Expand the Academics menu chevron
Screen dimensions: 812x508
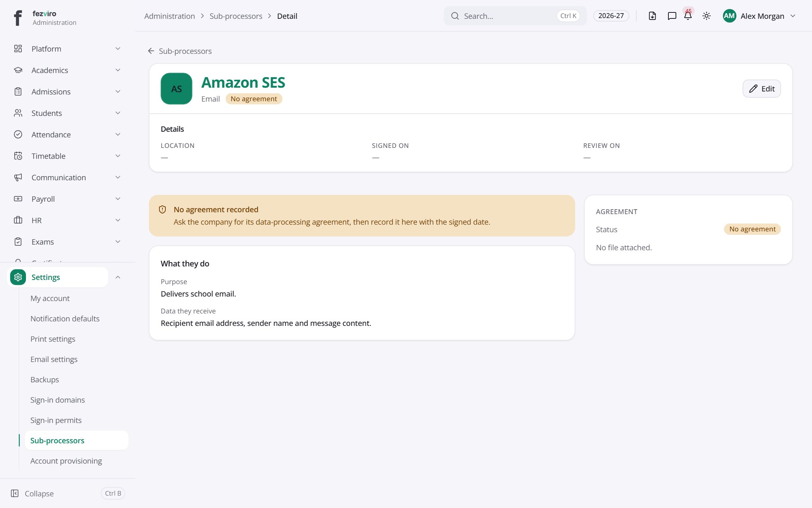[118, 70]
